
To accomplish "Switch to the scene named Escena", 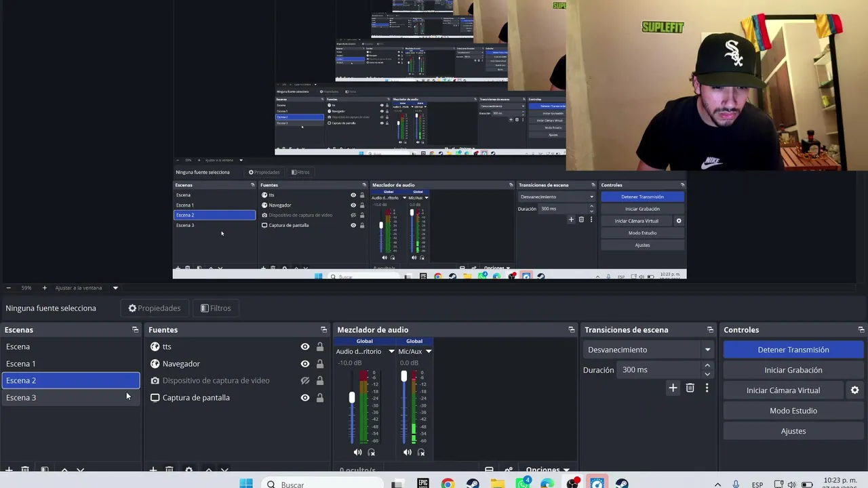I will [71, 346].
